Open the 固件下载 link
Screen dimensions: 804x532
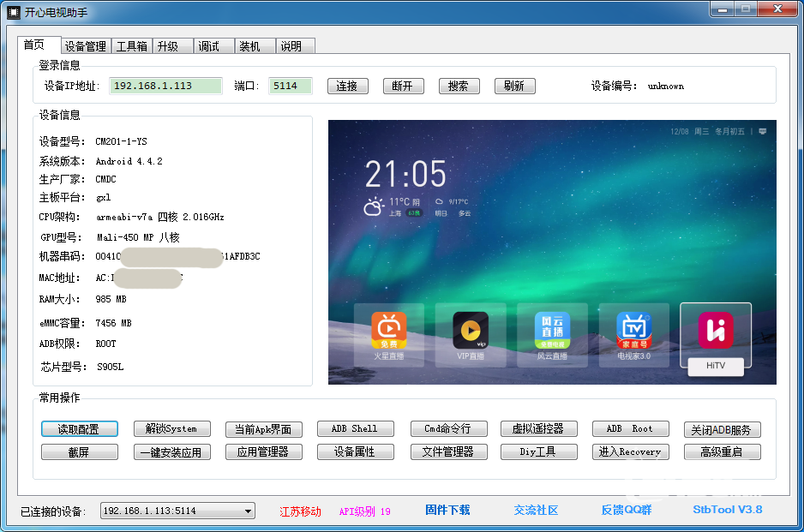coord(447,510)
